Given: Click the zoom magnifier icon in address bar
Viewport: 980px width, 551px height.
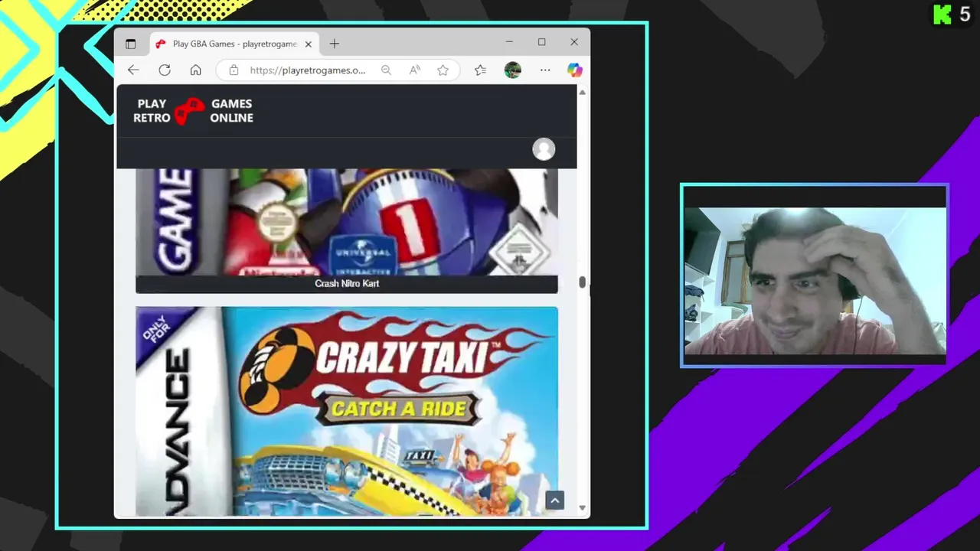Looking at the screenshot, I should [x=386, y=70].
